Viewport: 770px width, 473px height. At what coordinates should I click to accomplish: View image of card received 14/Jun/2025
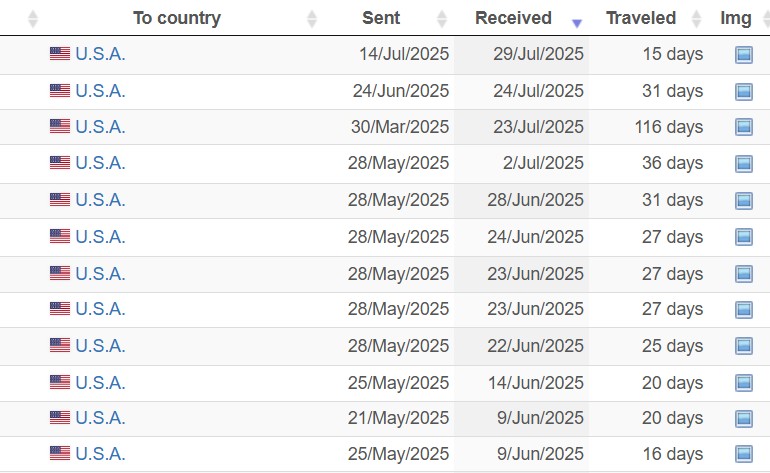click(743, 383)
